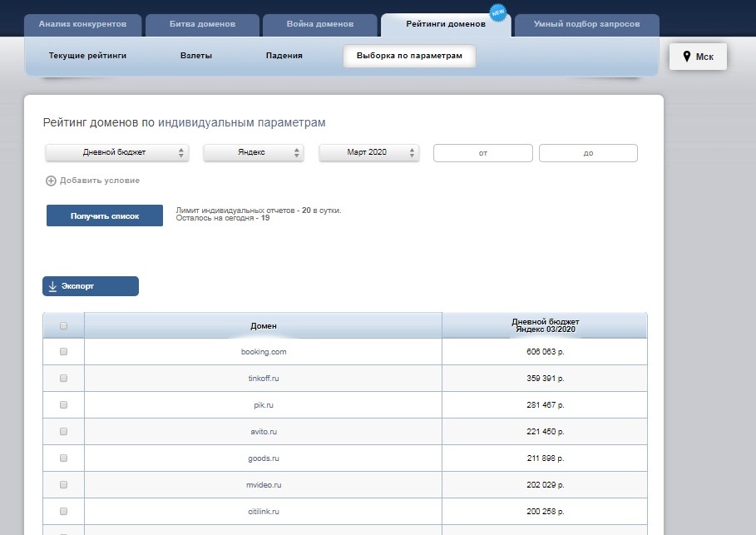
Task: Click the budget value 606 063 р.
Action: (x=546, y=352)
